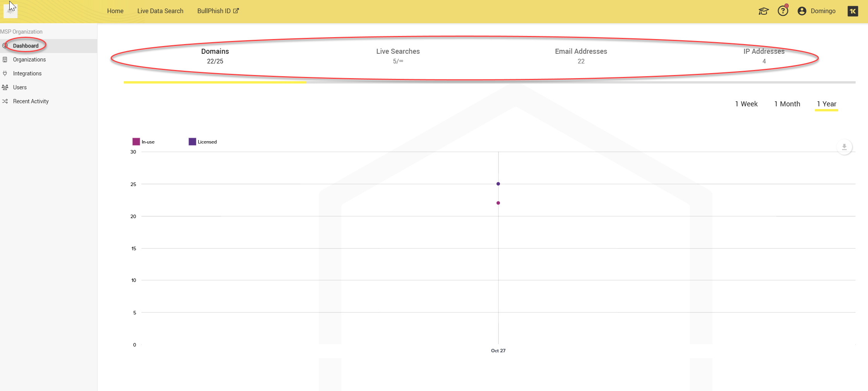Switch chart range to 1 Month

[787, 104]
